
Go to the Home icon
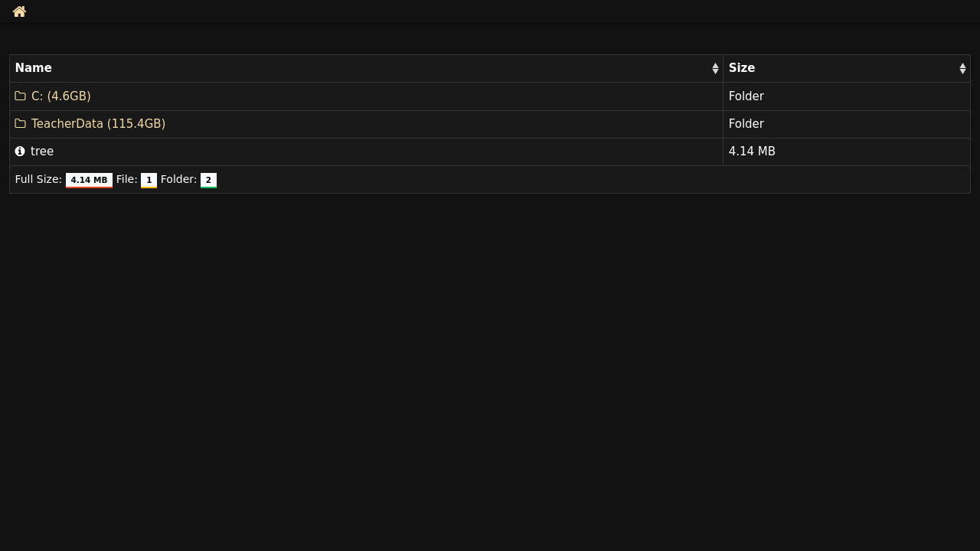point(20,11)
